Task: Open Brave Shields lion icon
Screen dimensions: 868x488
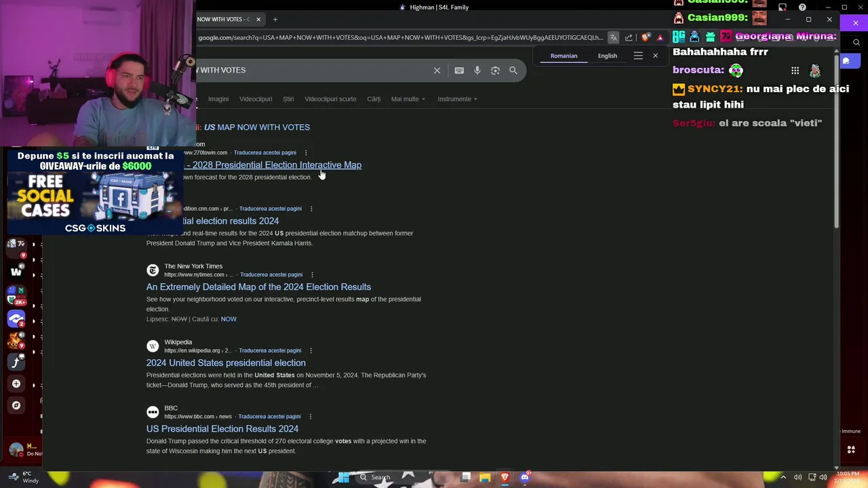Action: [x=646, y=37]
